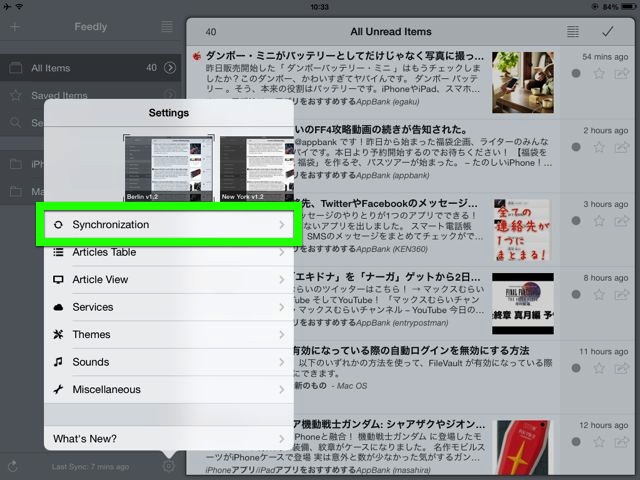Click the Sounds row chevron
This screenshot has height=480, width=640.
(282, 362)
